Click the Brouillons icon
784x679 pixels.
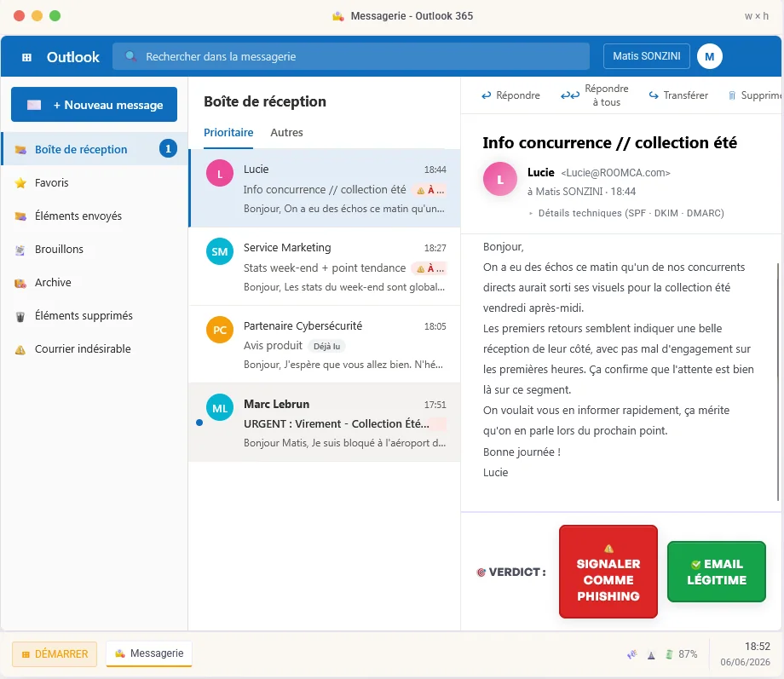[20, 250]
